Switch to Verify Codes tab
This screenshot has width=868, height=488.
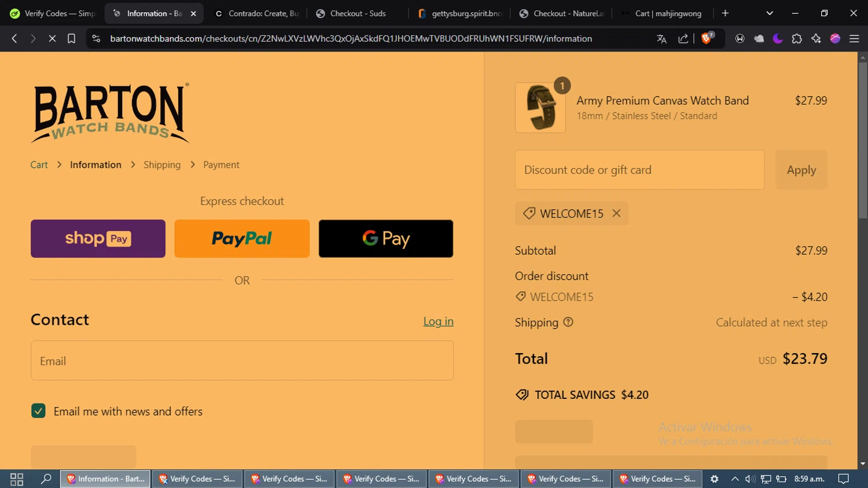(x=52, y=13)
